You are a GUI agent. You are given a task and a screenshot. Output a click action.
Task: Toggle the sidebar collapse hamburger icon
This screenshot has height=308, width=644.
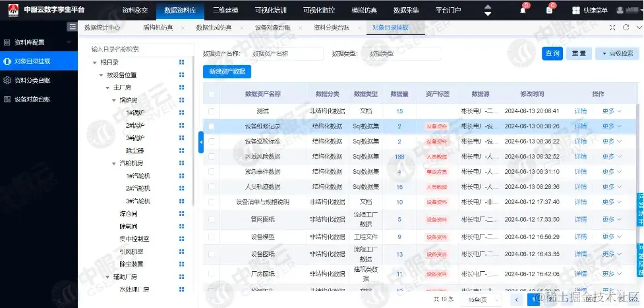(73, 27)
